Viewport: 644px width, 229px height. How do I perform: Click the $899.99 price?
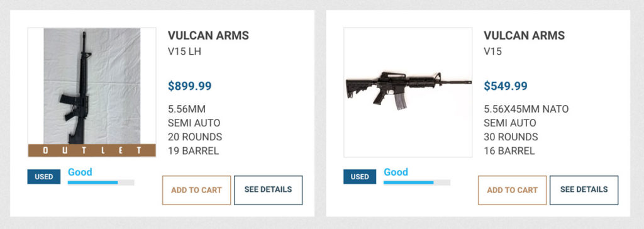190,86
